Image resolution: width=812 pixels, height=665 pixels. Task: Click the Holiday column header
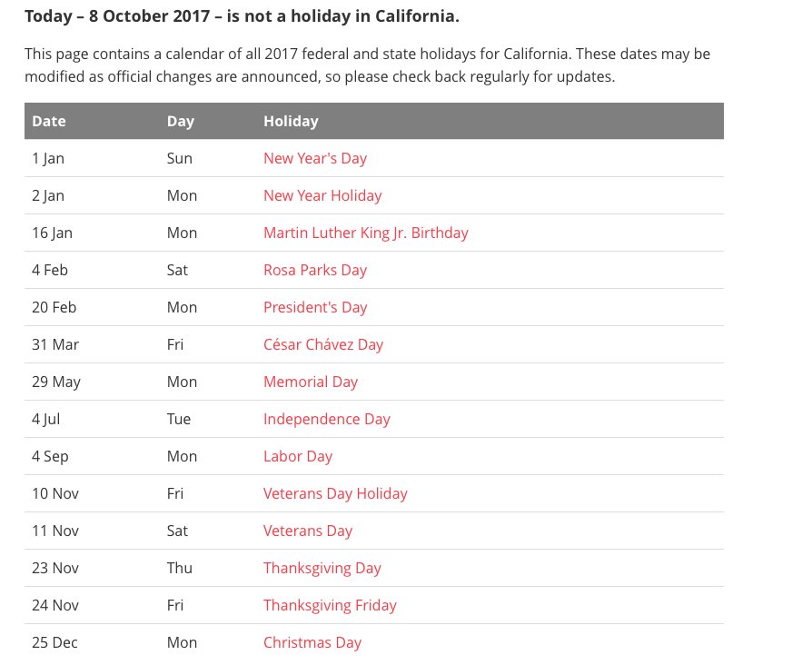(291, 121)
